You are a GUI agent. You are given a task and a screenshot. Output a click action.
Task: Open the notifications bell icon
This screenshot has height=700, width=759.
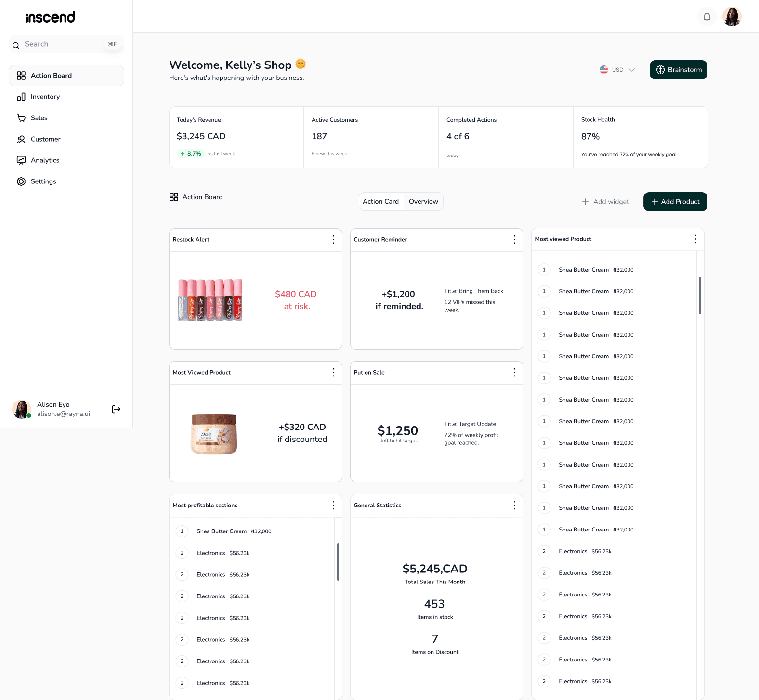[707, 17]
